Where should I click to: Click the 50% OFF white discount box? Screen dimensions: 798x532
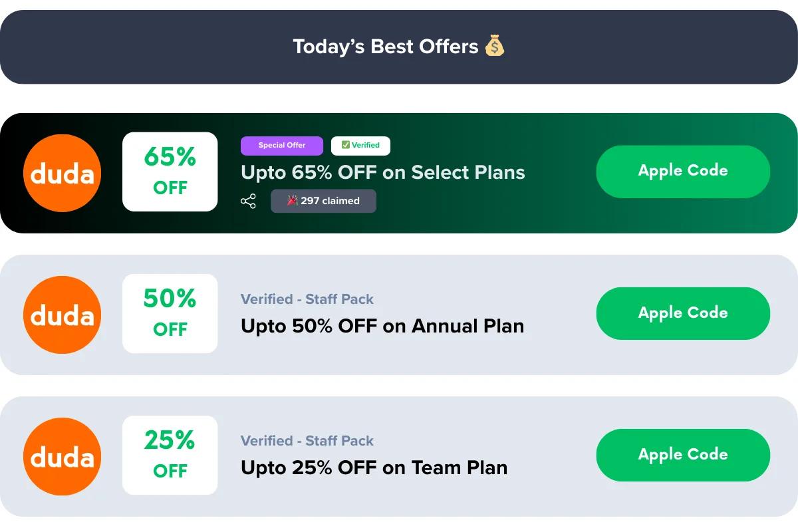[170, 313]
